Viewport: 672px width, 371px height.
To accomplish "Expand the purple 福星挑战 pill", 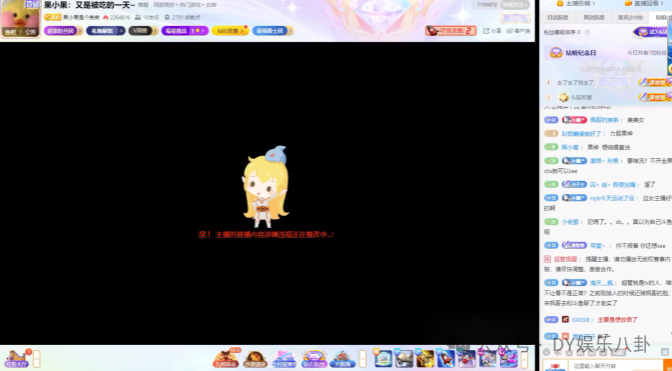I will point(185,30).
